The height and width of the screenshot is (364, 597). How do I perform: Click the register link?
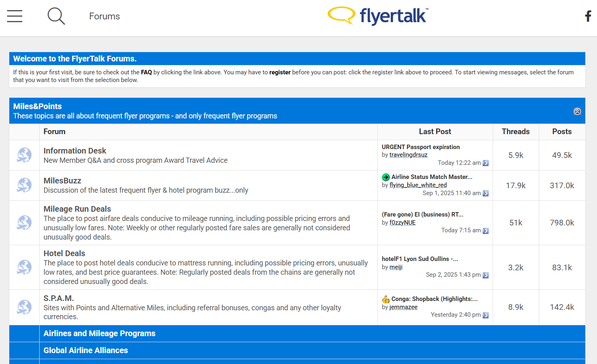(x=280, y=72)
